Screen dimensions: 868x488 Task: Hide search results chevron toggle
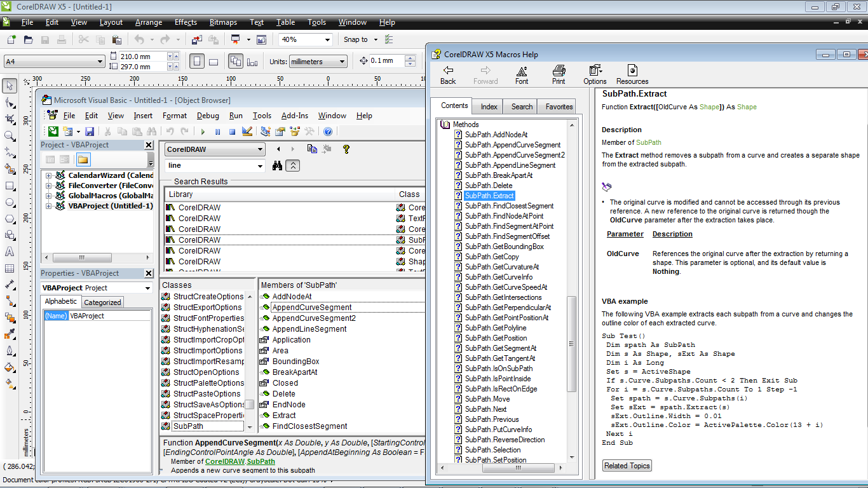click(x=292, y=166)
